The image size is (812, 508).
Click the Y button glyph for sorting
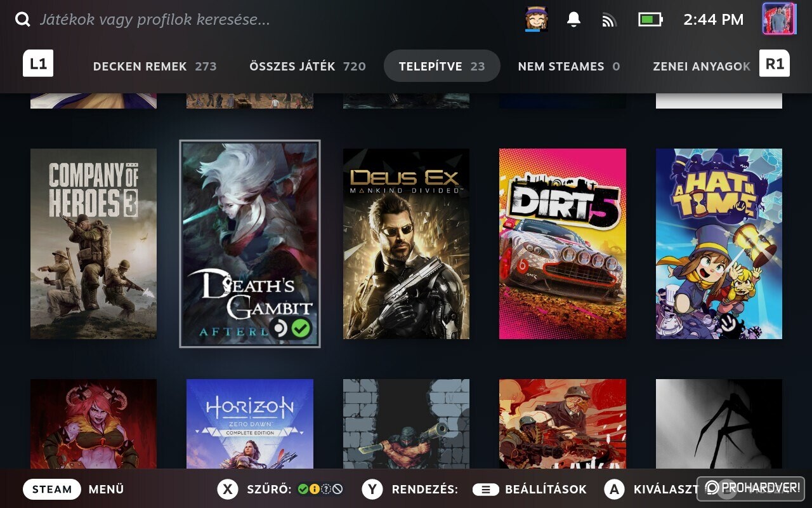(x=373, y=489)
